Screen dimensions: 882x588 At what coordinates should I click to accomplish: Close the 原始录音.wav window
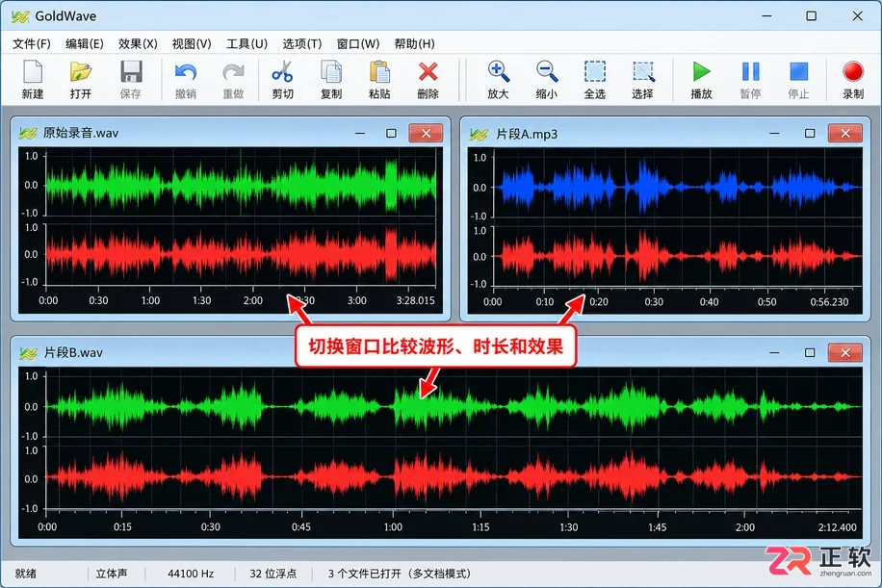pos(426,133)
